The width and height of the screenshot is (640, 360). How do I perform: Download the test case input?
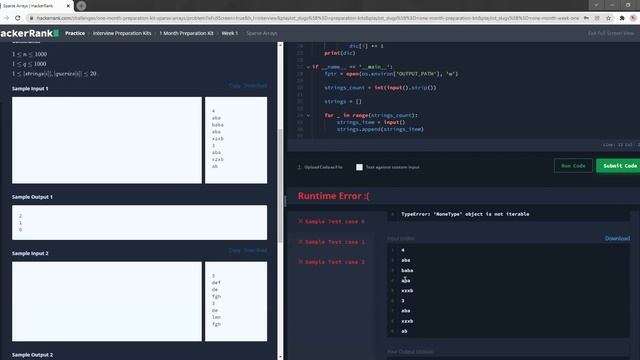[x=617, y=238]
